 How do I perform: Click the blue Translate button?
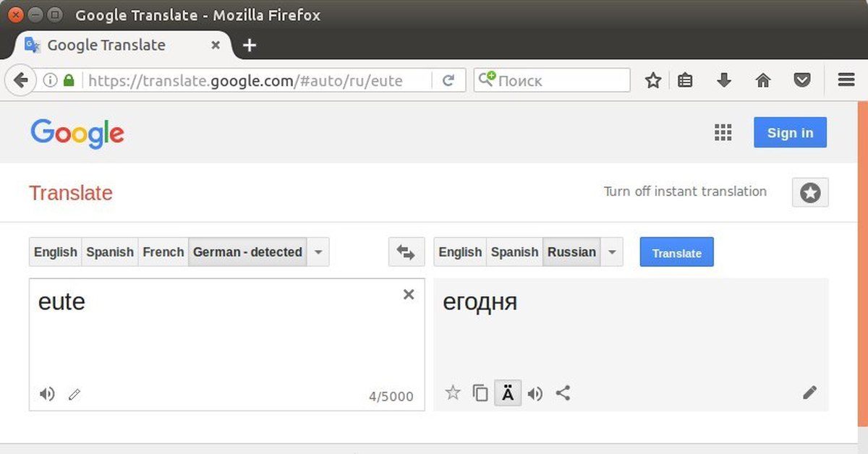pyautogui.click(x=677, y=252)
